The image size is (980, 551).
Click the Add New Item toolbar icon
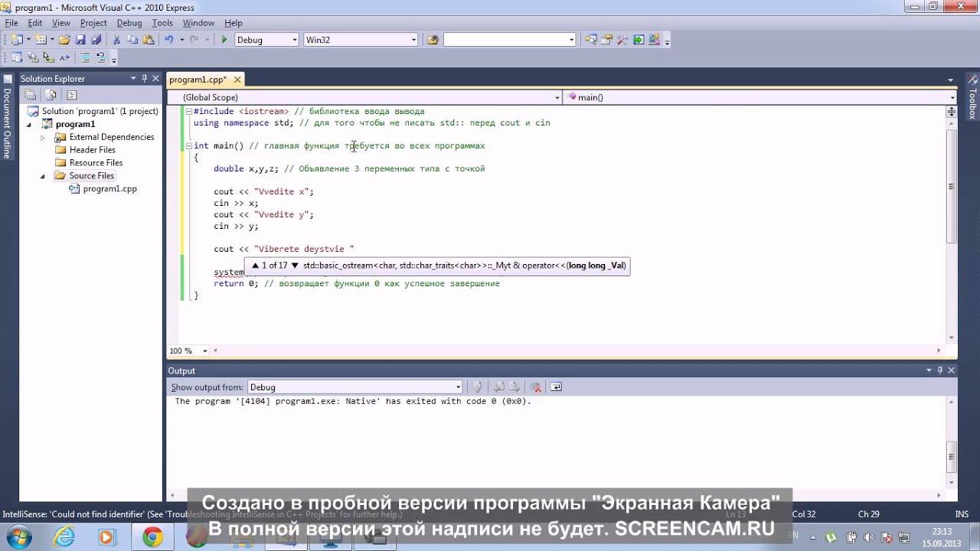[x=41, y=40]
